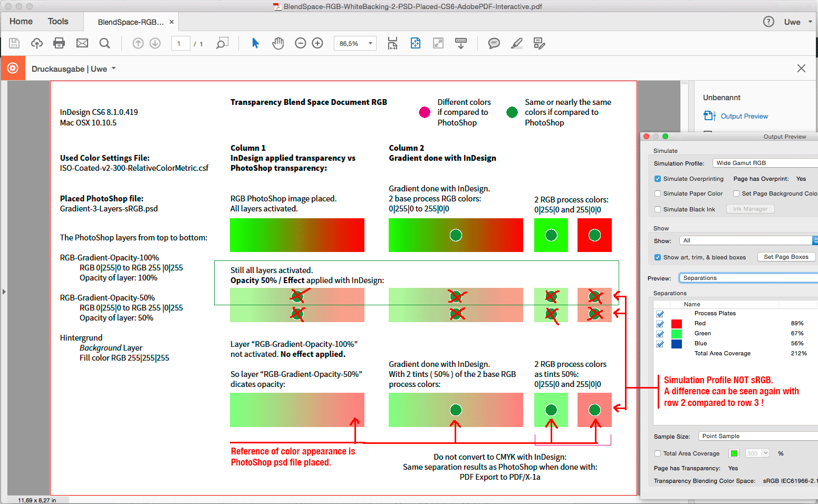Close the BlendSpace-RGB document tab
Viewport: 818px width, 504px height.
coord(171,22)
